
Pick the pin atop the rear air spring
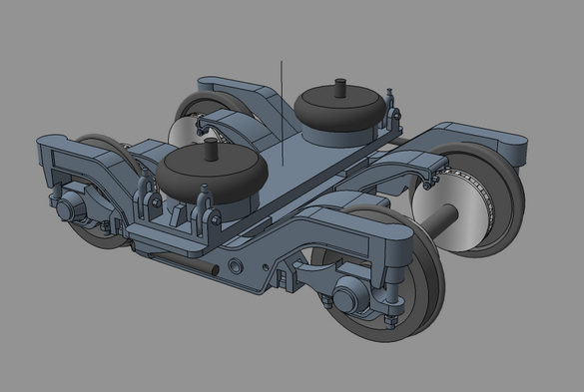coord(339,88)
